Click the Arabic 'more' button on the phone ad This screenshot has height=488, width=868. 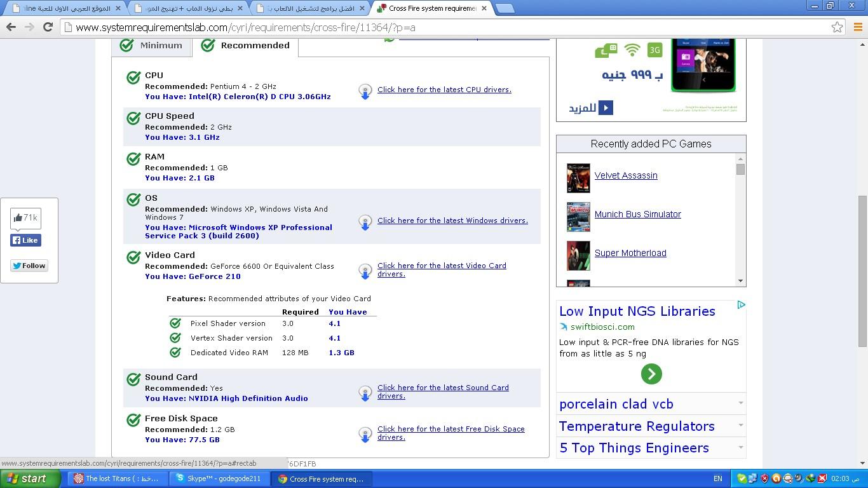pyautogui.click(x=590, y=108)
